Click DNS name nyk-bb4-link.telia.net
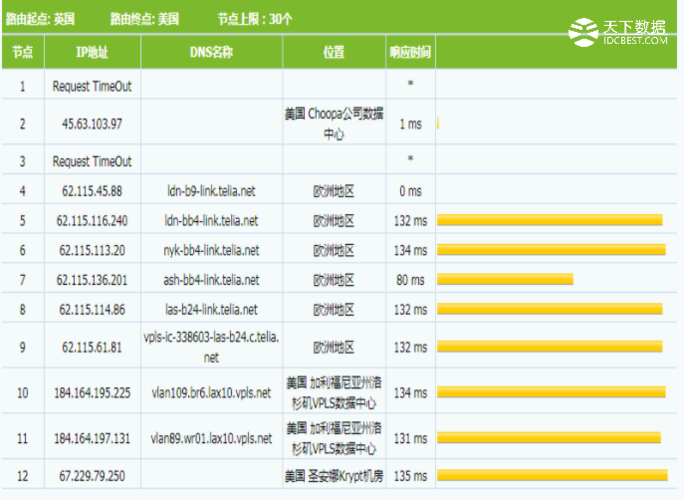Image resolution: width=684 pixels, height=500 pixels. click(x=211, y=250)
